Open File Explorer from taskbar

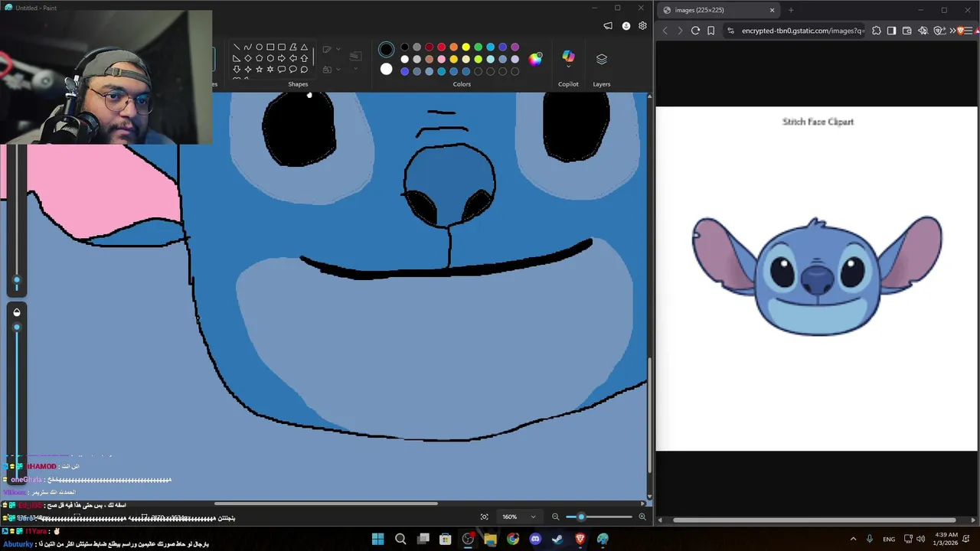pos(490,540)
